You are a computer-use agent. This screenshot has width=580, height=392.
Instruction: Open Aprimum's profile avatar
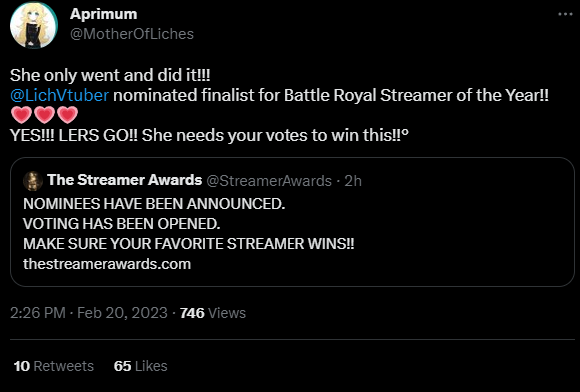34,25
